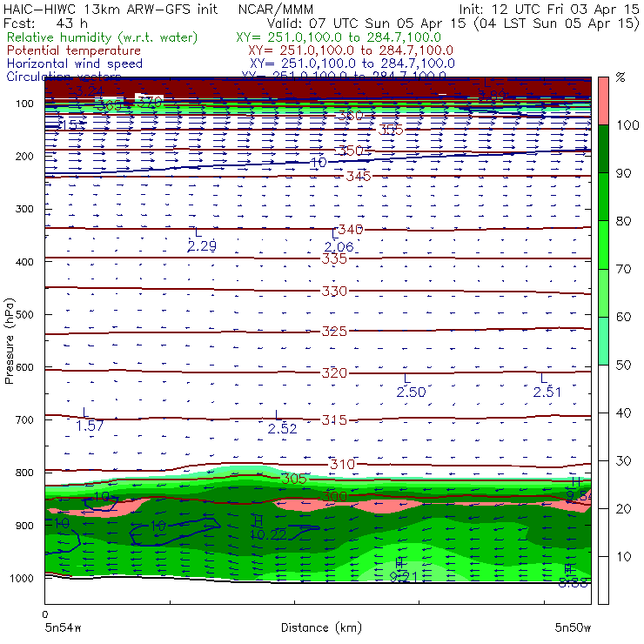Screen dimensions: 644x644
Task: Click the '315' potential temperature contour label
Action: pos(334,420)
